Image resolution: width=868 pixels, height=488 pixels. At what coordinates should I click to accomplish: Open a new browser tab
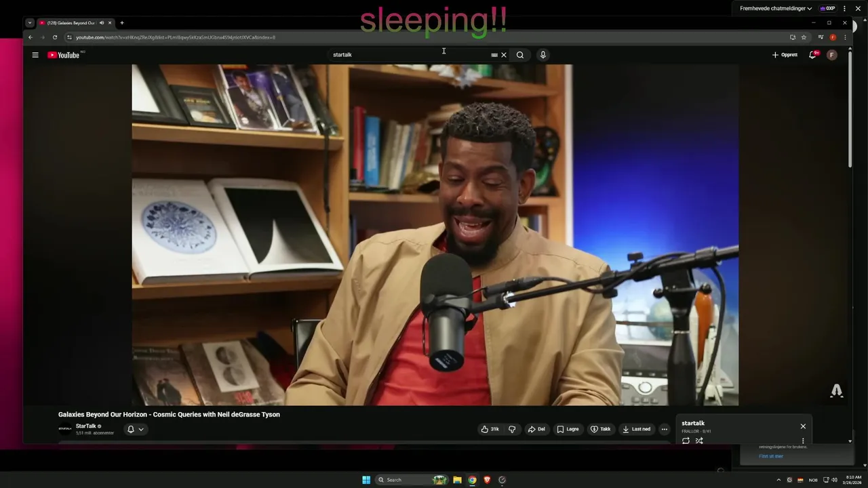(122, 23)
